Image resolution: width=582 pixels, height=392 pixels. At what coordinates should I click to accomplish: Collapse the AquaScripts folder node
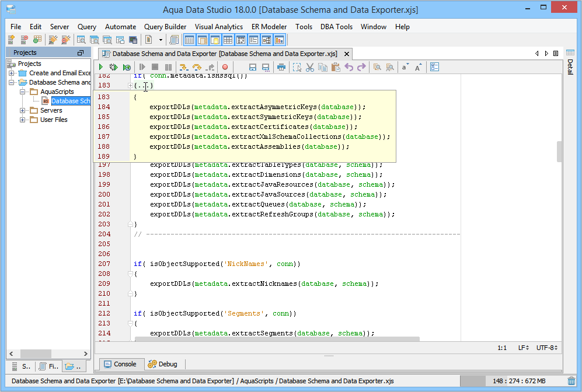click(x=23, y=92)
